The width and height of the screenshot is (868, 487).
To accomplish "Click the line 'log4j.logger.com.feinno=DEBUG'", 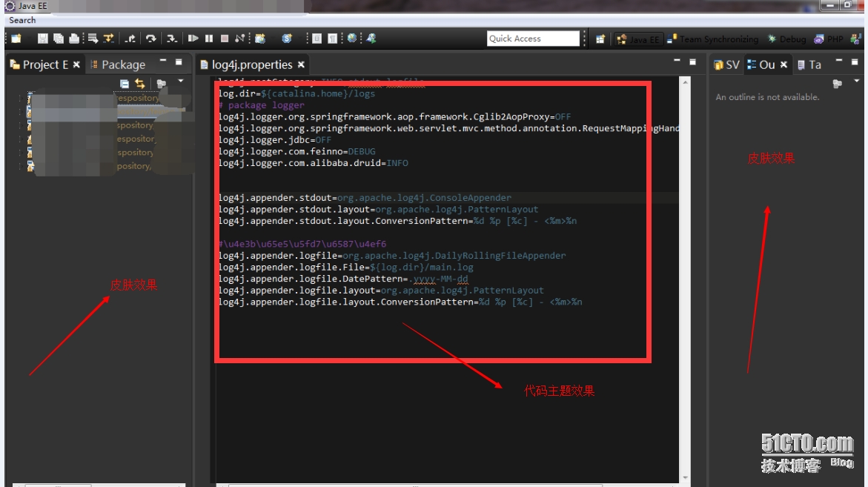I will [x=296, y=151].
